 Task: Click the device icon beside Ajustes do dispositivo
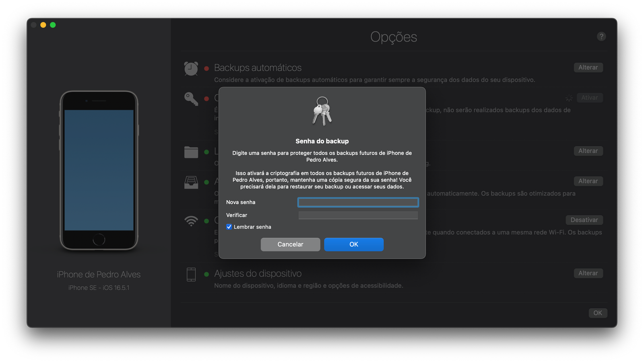pyautogui.click(x=191, y=275)
